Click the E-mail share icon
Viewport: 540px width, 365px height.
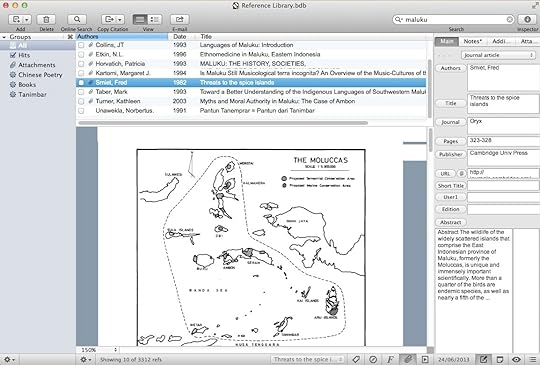point(180,20)
